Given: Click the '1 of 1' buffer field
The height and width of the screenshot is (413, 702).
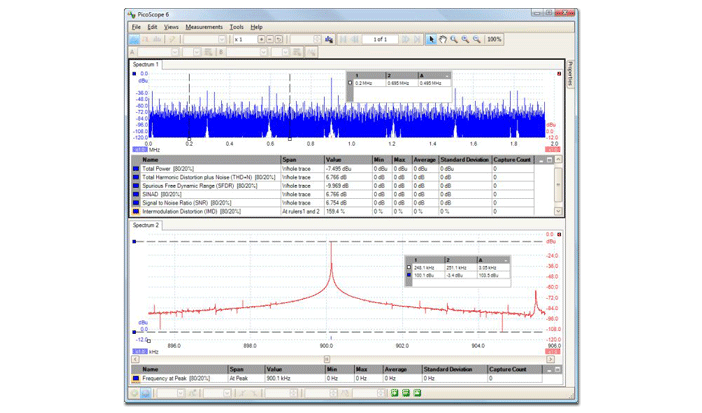Looking at the screenshot, I should click(x=380, y=39).
